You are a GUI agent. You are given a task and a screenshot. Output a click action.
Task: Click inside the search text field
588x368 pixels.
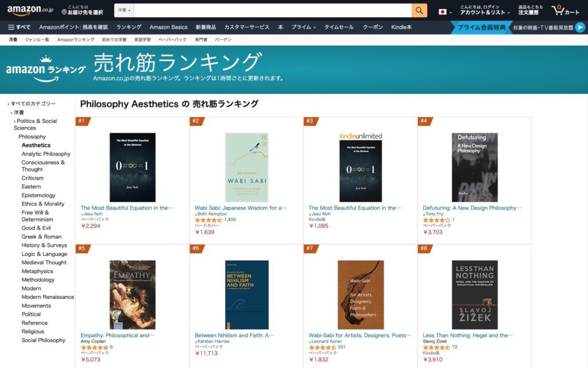[273, 10]
